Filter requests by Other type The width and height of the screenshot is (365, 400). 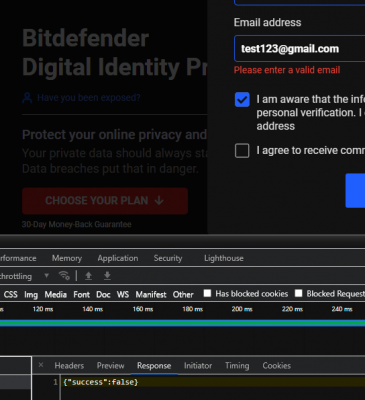tap(183, 295)
